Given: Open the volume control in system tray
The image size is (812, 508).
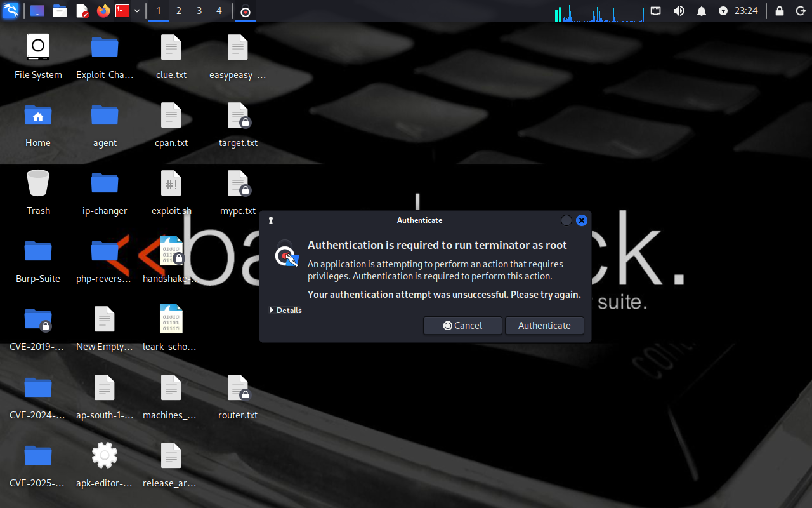Looking at the screenshot, I should (679, 11).
